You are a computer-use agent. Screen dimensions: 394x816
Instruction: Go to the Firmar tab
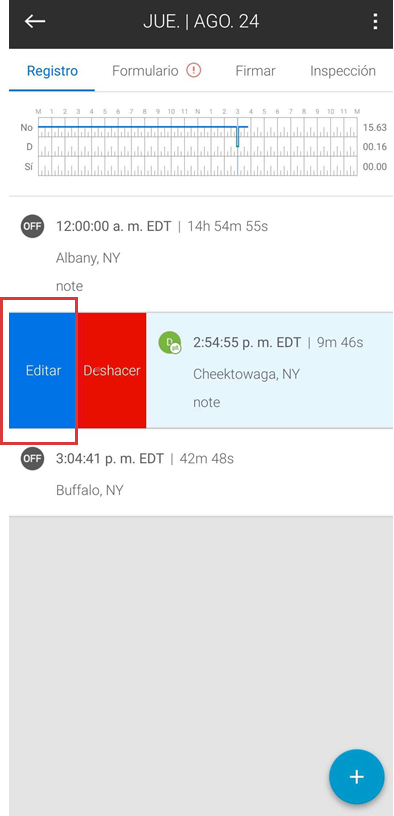pyautogui.click(x=255, y=71)
